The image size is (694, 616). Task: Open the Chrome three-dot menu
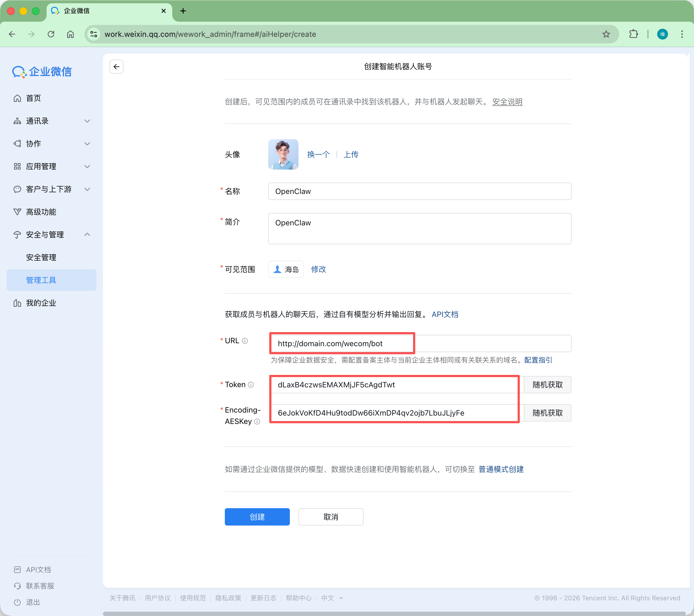682,34
